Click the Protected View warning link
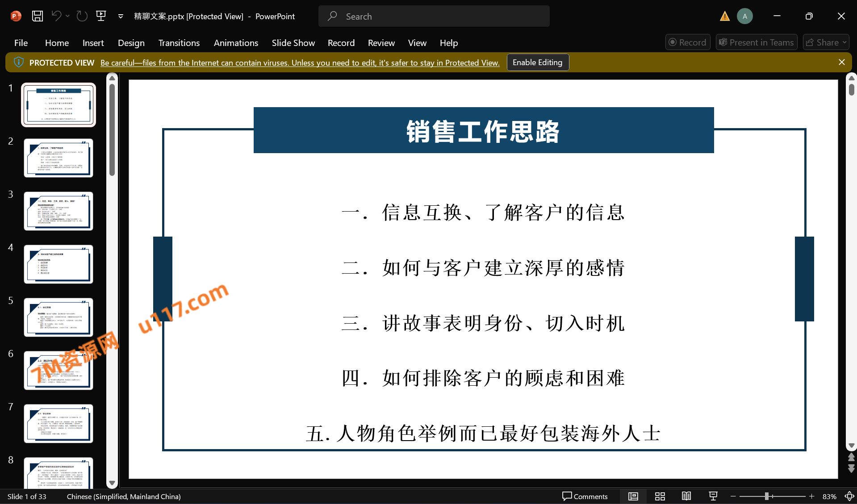The width and height of the screenshot is (857, 504). [x=300, y=63]
